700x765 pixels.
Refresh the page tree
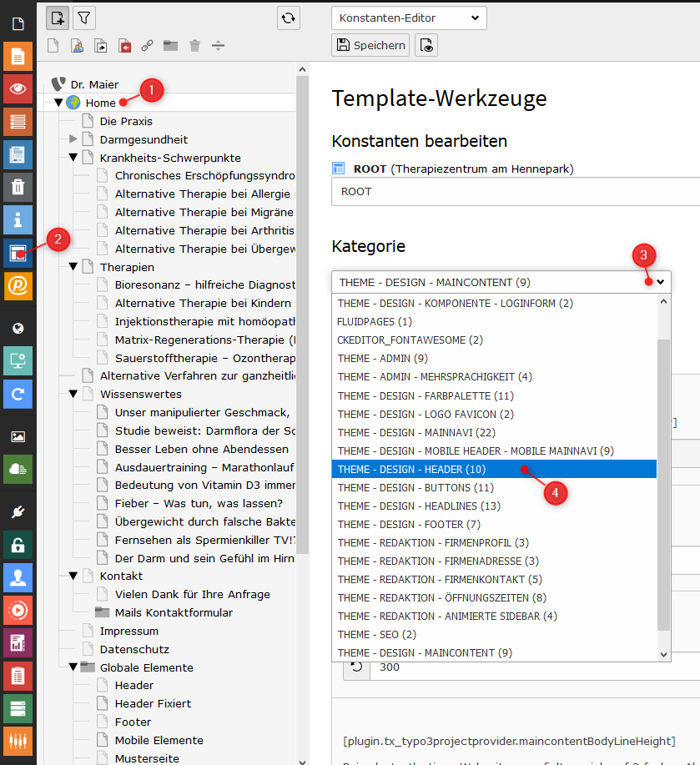[x=289, y=18]
